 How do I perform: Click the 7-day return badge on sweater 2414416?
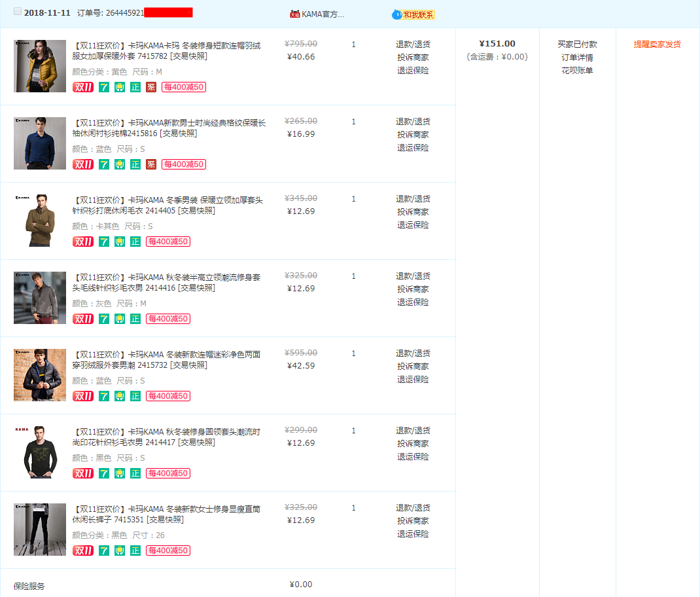click(x=104, y=319)
